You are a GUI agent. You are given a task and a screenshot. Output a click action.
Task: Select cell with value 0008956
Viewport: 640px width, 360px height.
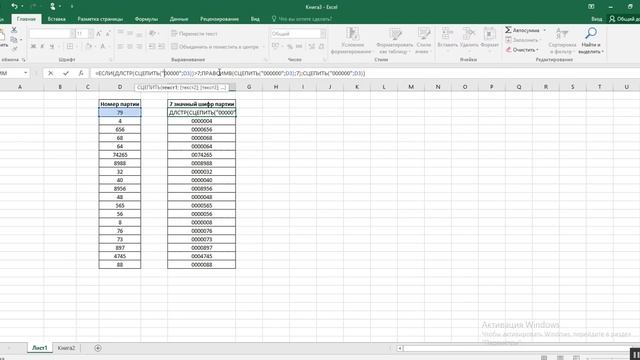coord(201,189)
